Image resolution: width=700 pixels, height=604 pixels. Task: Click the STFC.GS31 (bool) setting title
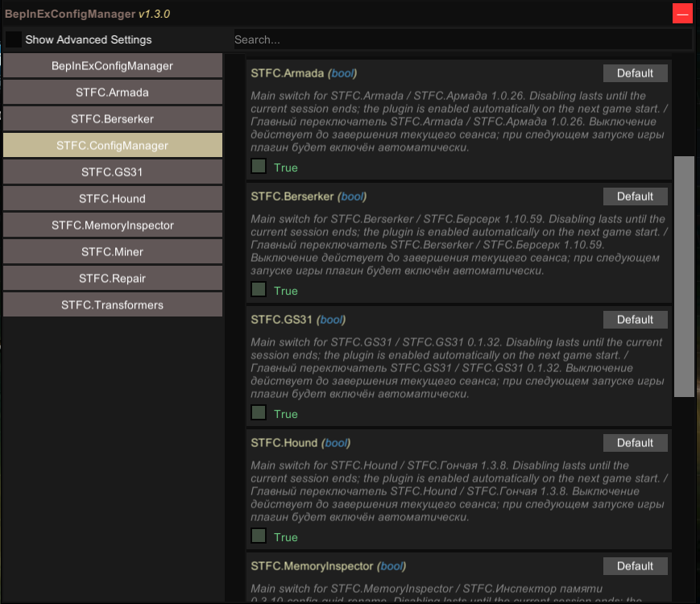(298, 320)
